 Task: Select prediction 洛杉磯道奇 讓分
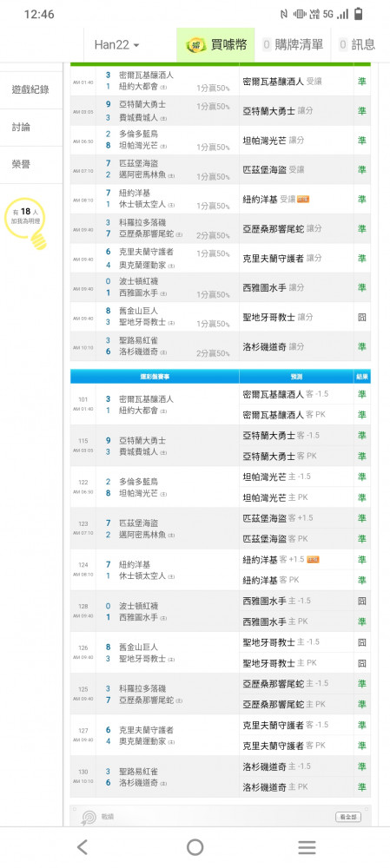[x=274, y=346]
